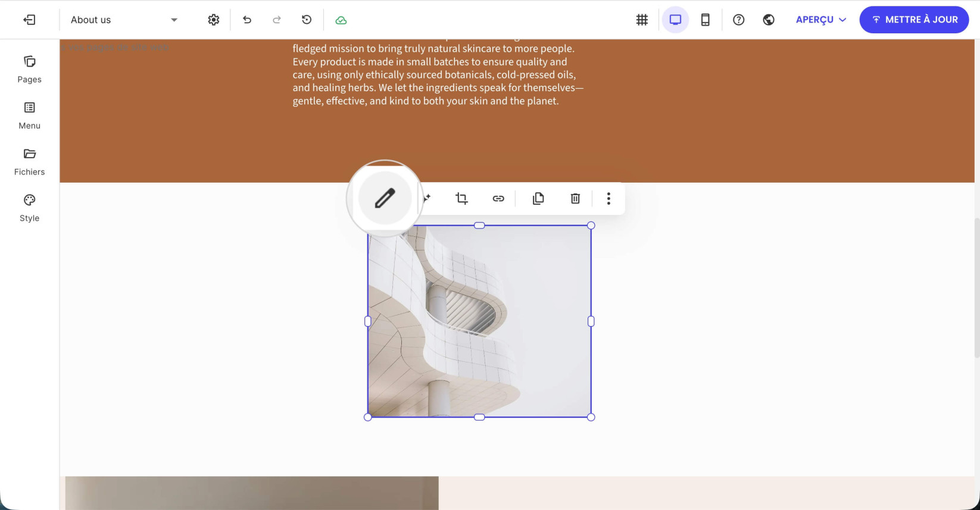This screenshot has height=510, width=980.
Task: Click the vertical page scrollbar
Action: click(976, 287)
